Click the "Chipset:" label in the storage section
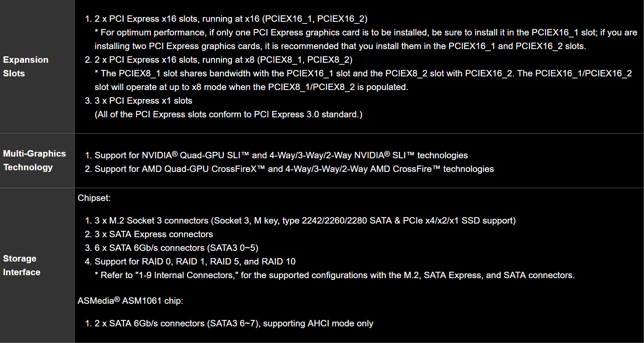This screenshot has width=644, height=343. 94,198
